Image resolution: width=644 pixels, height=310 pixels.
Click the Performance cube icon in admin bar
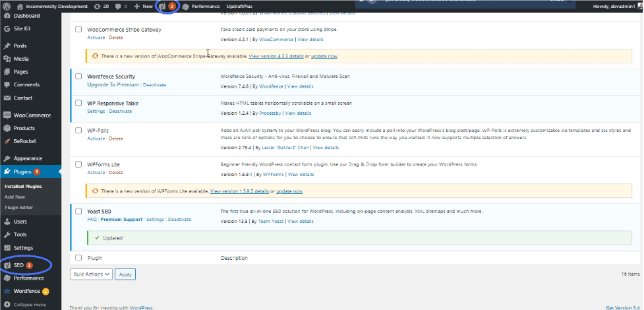[x=186, y=6]
